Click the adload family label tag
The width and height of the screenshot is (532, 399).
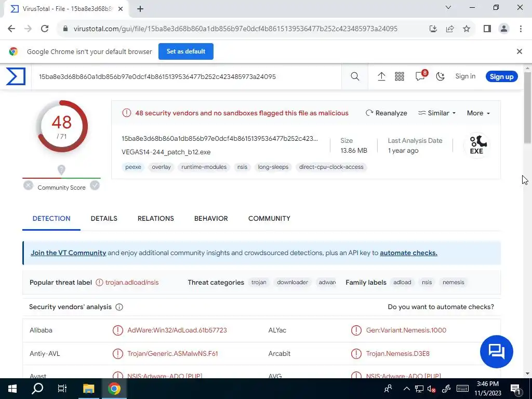click(x=402, y=282)
